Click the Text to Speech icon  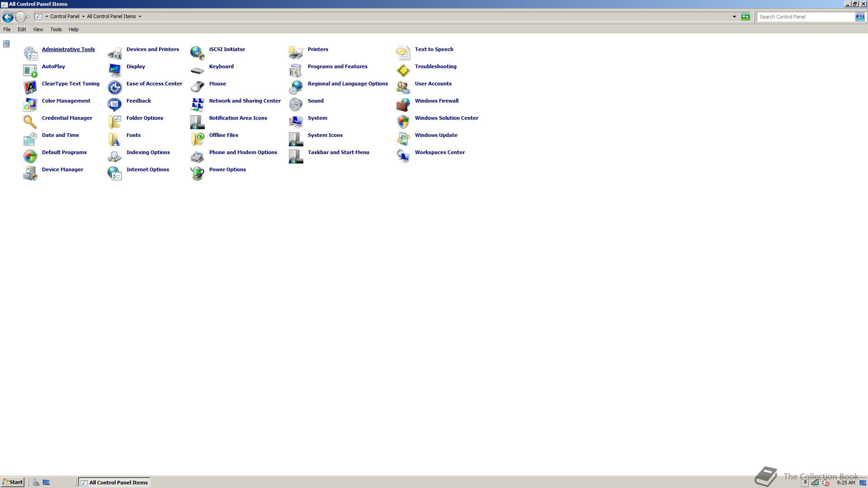(403, 53)
